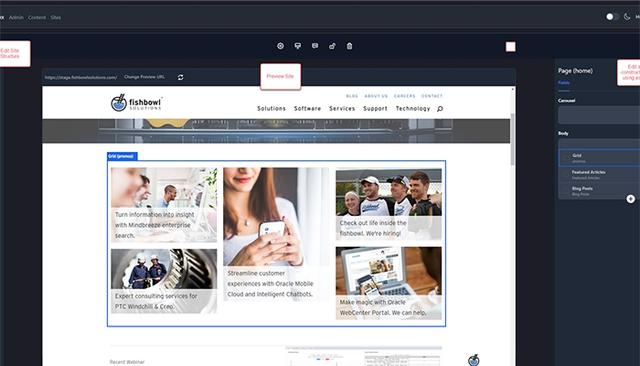Open the Support nav menu

click(x=375, y=109)
